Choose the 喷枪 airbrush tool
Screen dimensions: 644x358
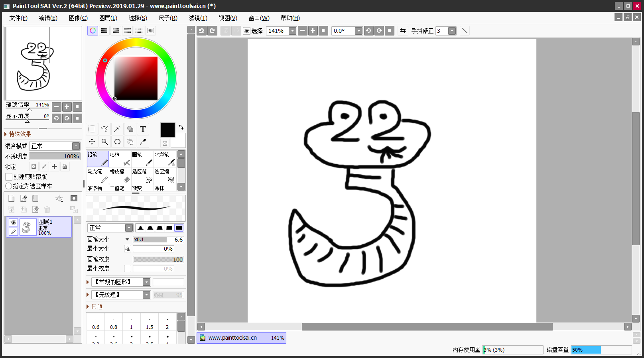pos(120,159)
